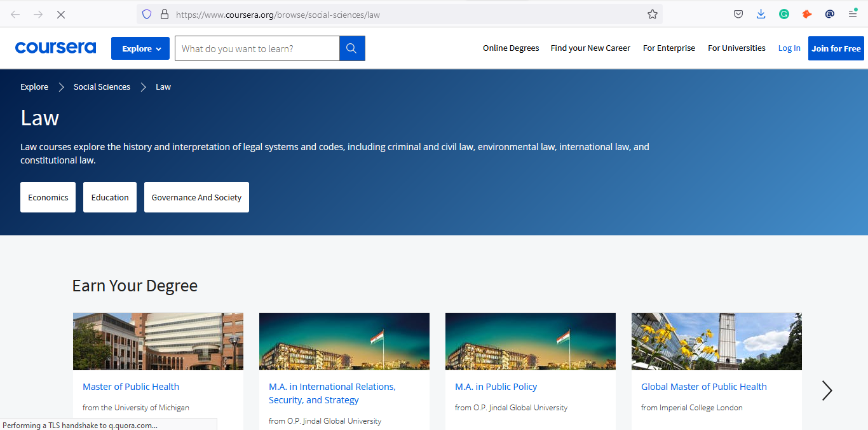
Task: Open the Pocket save icon
Action: click(x=738, y=14)
